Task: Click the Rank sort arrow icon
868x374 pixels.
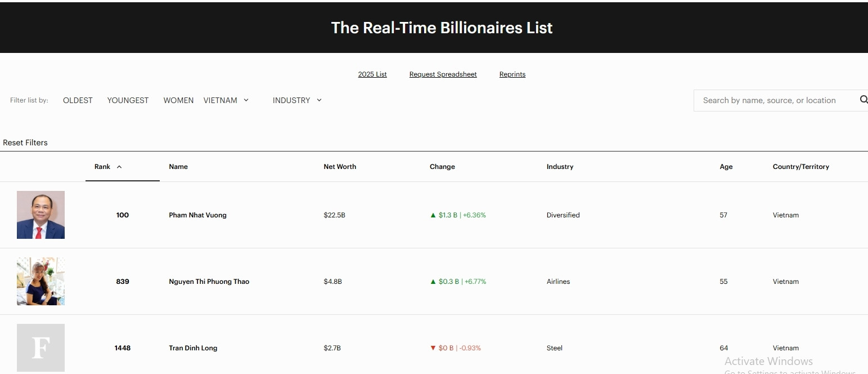Action: [119, 167]
